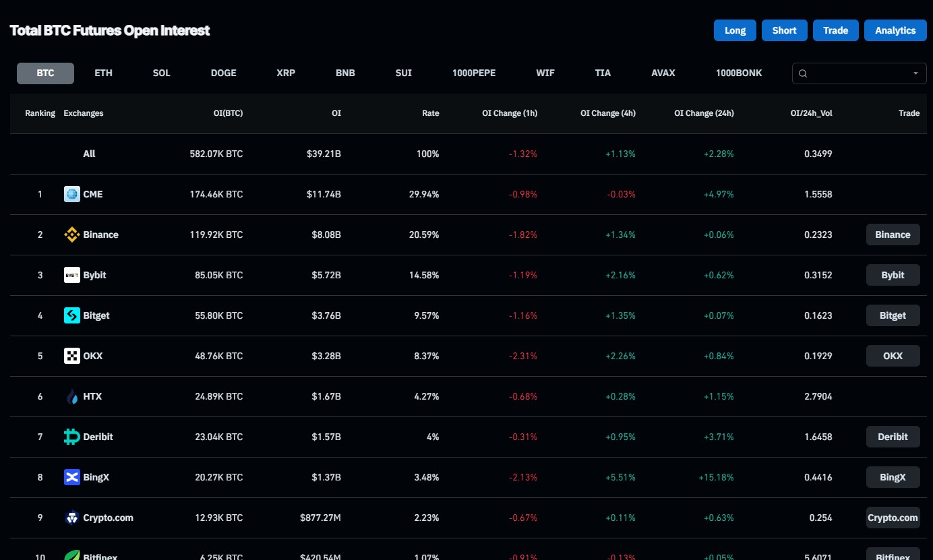Click the Binance exchange name

click(x=100, y=235)
